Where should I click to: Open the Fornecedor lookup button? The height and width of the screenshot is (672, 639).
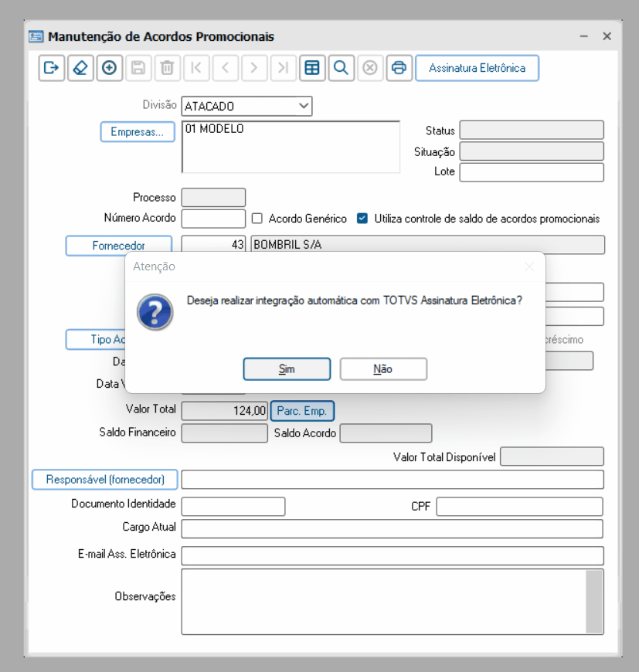click(119, 245)
